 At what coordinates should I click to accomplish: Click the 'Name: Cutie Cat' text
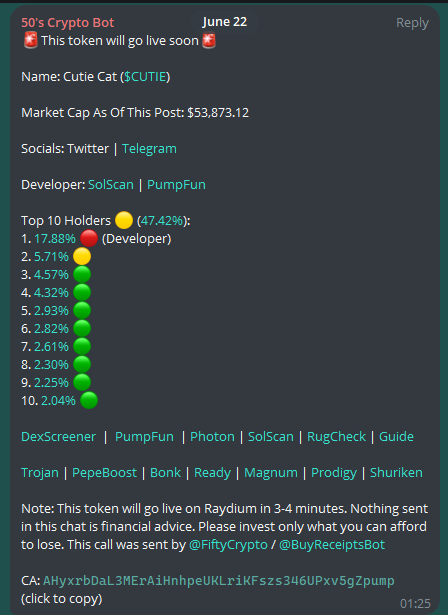[69, 76]
